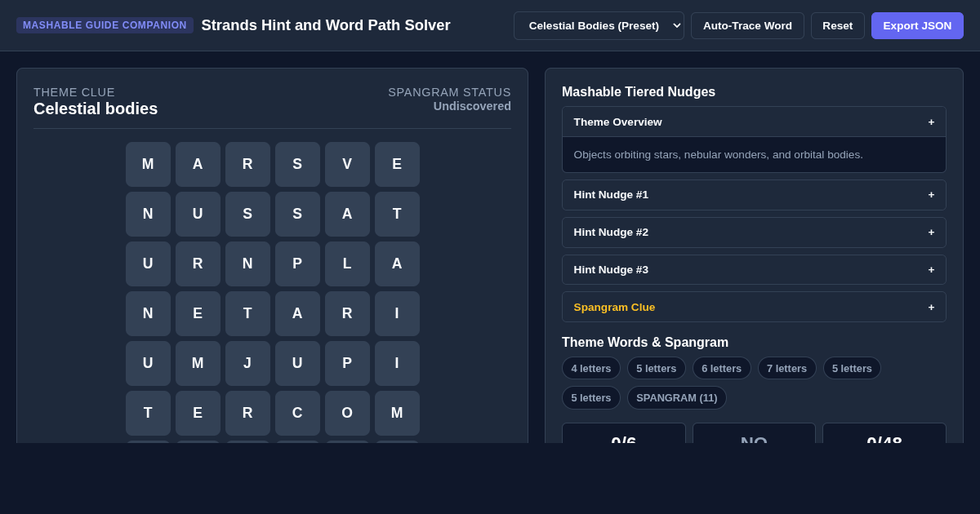Select the 4 letters word chip
This screenshot has width=980, height=514.
(591, 368)
